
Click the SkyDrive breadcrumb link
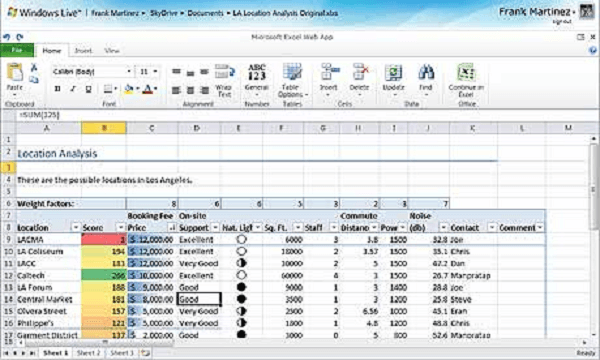click(x=163, y=13)
